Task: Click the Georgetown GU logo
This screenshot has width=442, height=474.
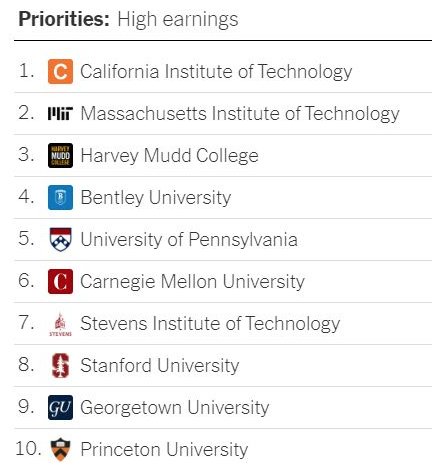Action: click(x=60, y=407)
